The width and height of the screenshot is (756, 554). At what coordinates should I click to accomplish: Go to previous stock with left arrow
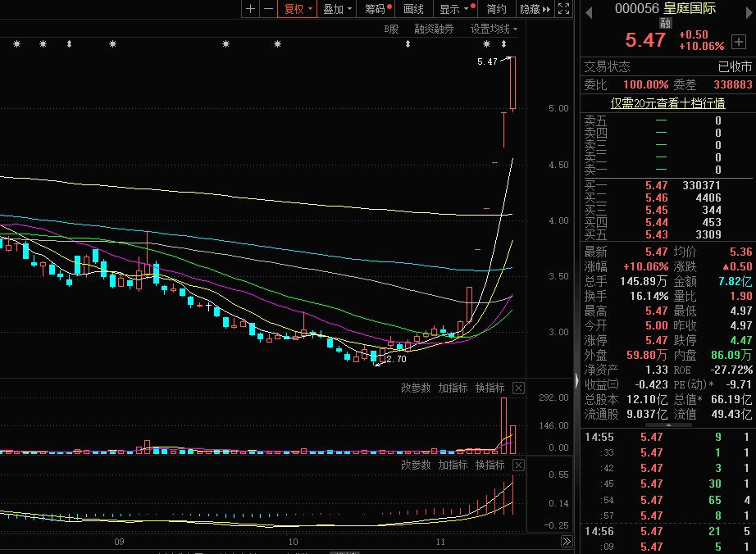pyautogui.click(x=588, y=9)
